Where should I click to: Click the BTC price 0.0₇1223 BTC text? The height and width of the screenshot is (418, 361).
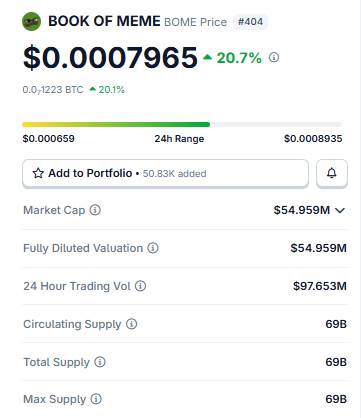(x=53, y=90)
